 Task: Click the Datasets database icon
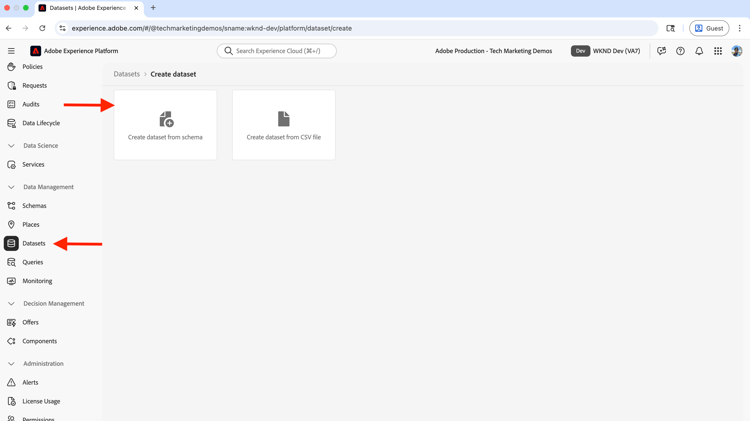tap(11, 244)
